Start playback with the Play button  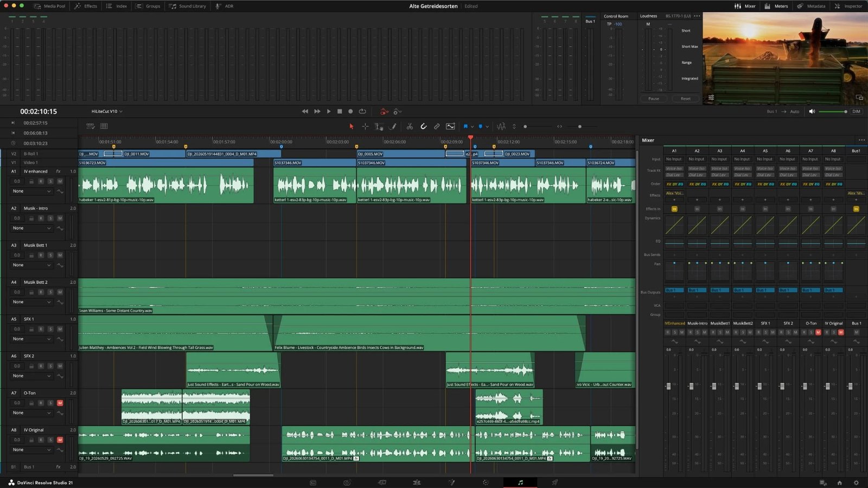329,111
